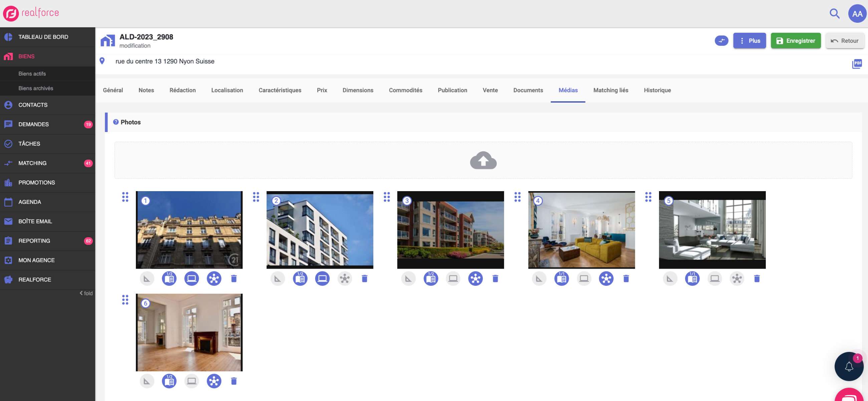Delete photo 4 with the trash icon
This screenshot has height=401, width=868.
(626, 279)
